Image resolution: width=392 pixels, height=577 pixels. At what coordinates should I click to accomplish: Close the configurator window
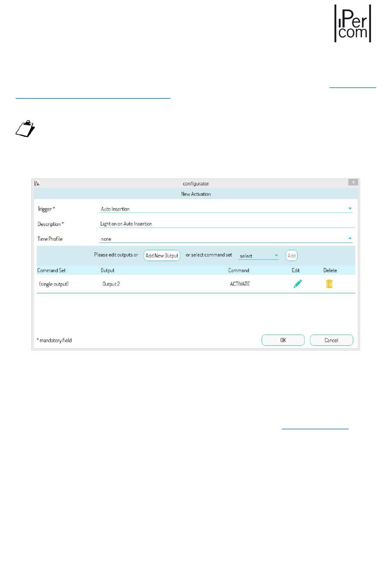point(353,182)
